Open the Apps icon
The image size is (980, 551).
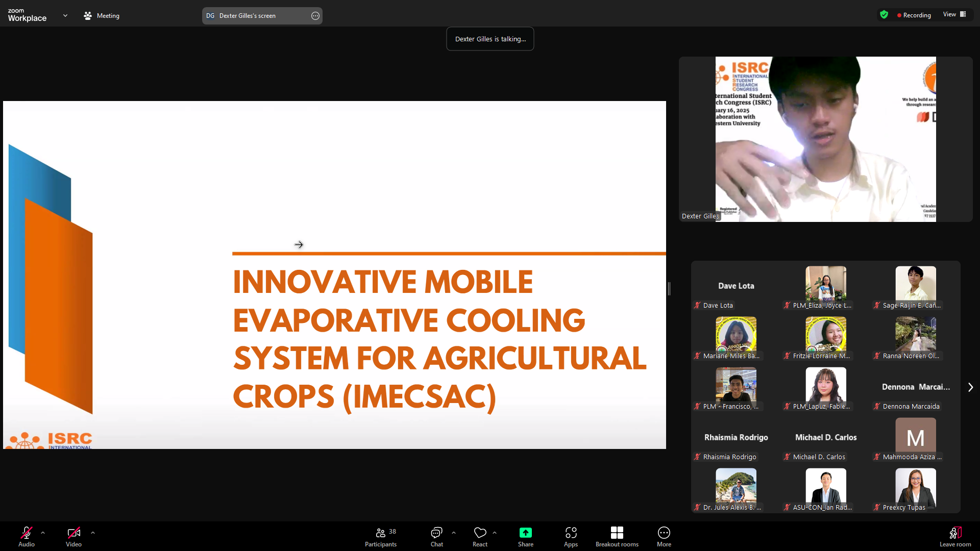[571, 533]
